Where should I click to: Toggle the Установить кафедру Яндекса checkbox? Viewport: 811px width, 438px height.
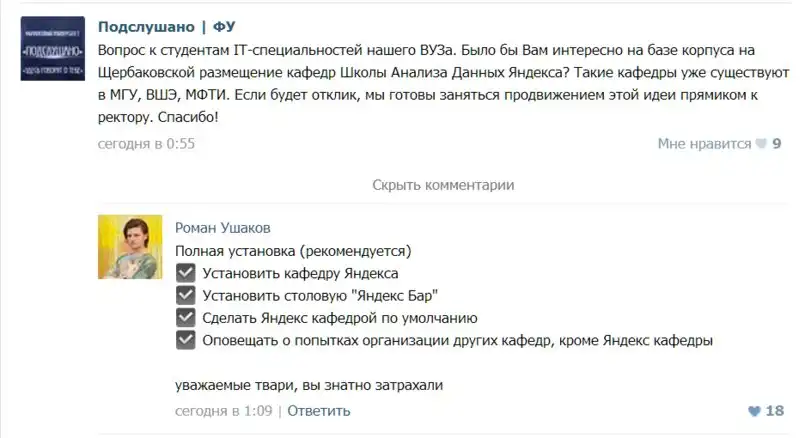tap(184, 273)
